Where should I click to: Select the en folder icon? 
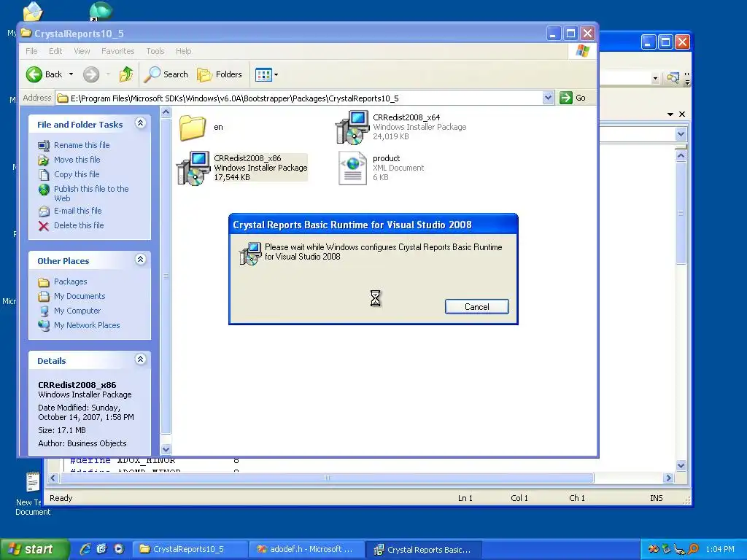click(x=193, y=128)
